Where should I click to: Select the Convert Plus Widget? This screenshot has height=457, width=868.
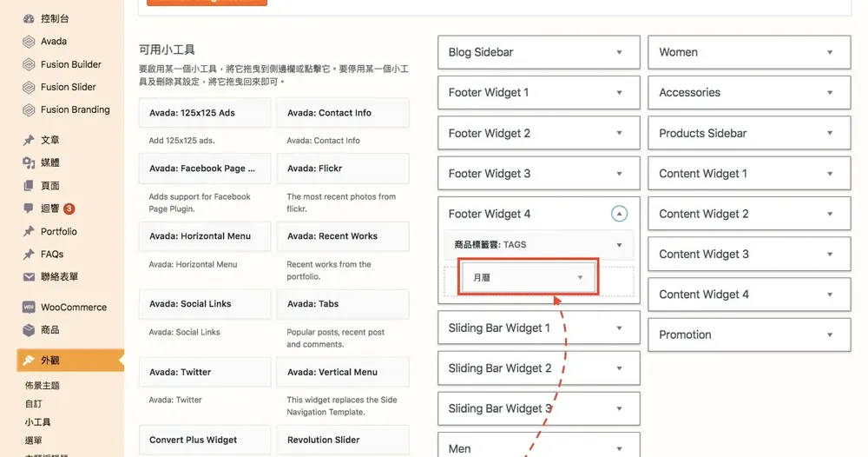205,440
